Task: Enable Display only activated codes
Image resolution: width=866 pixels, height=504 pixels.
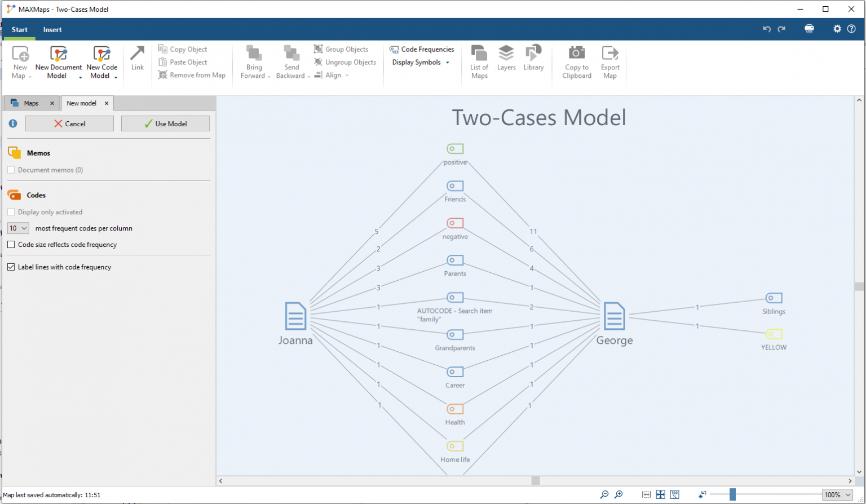Action: pos(10,211)
